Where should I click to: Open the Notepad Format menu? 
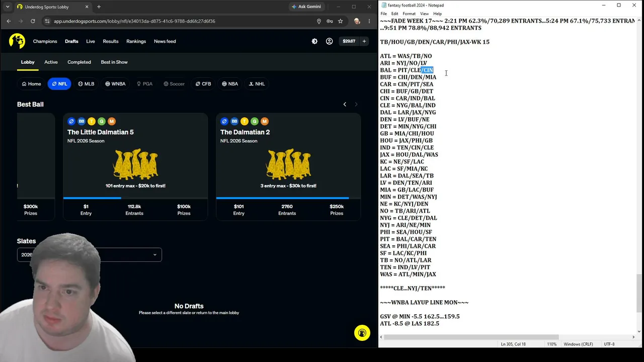pos(409,14)
